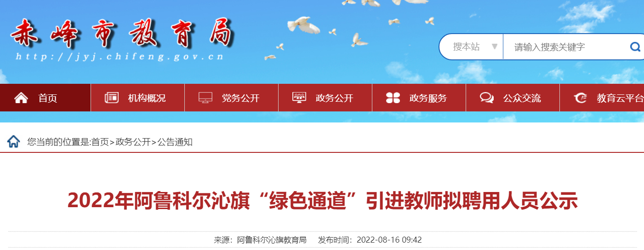Click the 政务服务 four-petal icon
Viewport: 644px width, 250px height.
[393, 98]
